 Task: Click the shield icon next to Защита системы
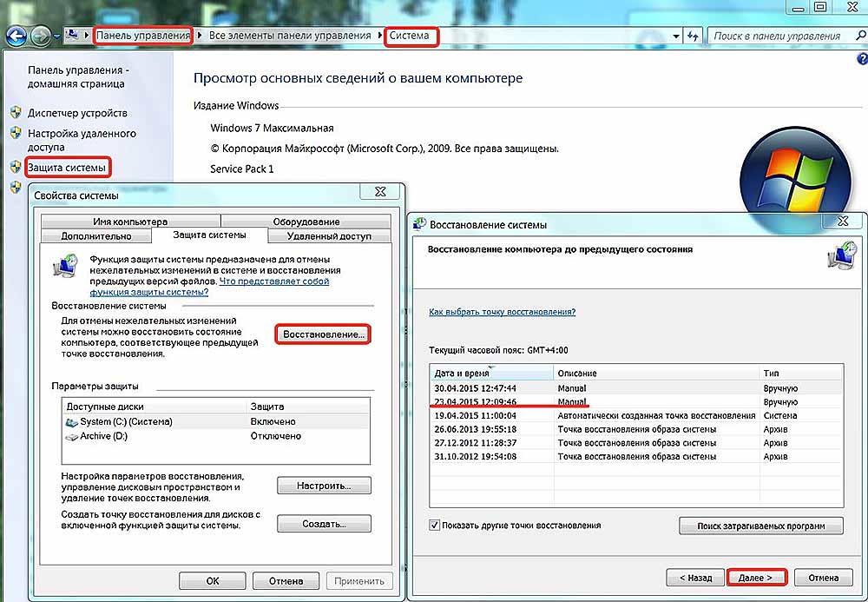click(15, 167)
